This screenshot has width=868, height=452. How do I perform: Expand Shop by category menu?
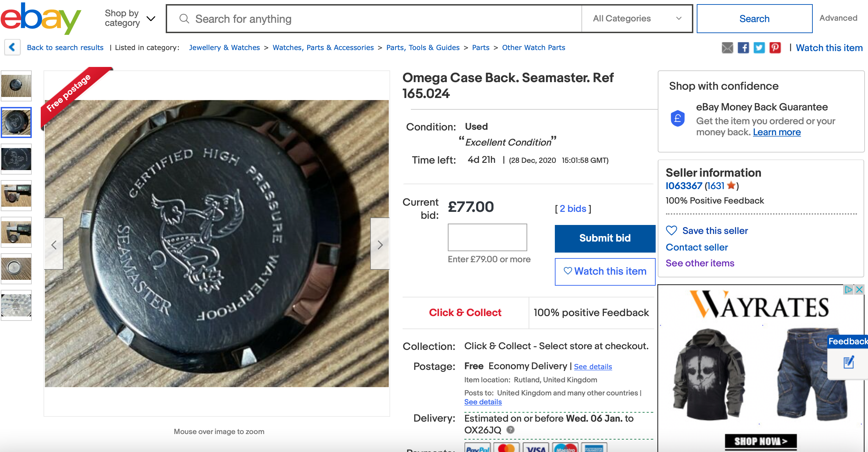130,18
